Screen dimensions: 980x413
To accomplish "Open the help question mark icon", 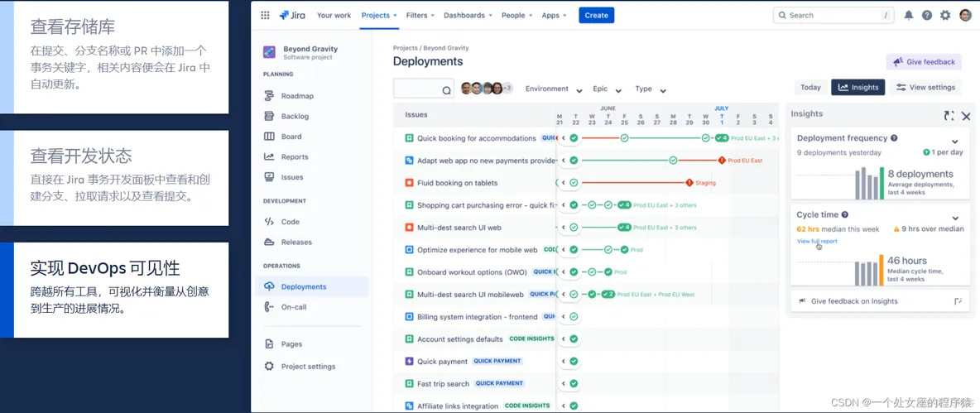I will tap(927, 16).
